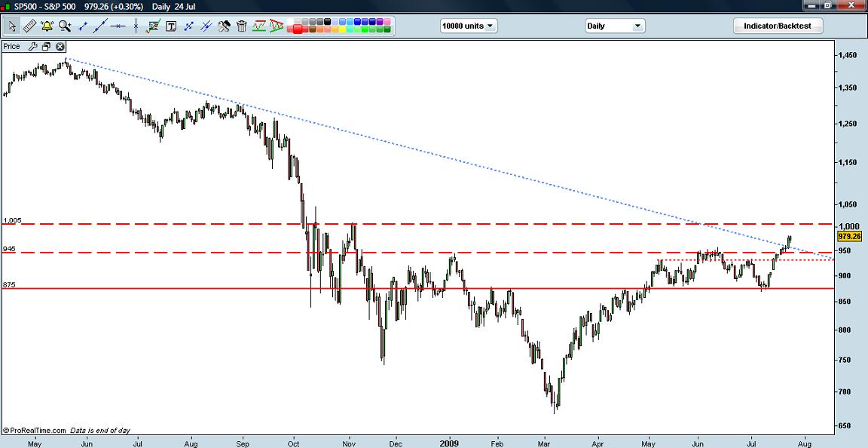Select the horizontal line tool
This screenshot has width=868, height=448.
pos(118,26)
